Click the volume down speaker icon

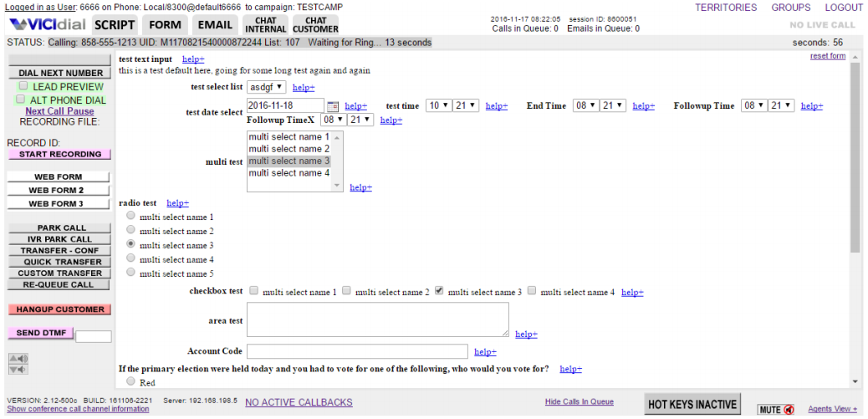coord(18,370)
